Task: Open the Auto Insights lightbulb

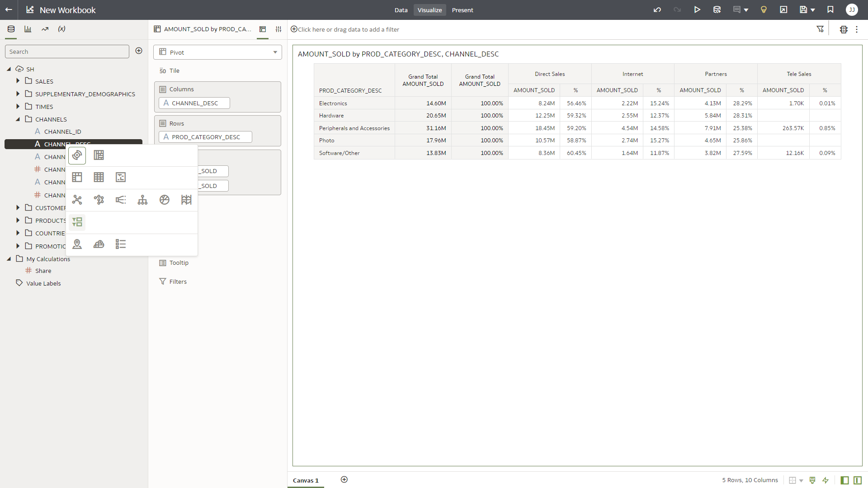Action: coord(764,10)
